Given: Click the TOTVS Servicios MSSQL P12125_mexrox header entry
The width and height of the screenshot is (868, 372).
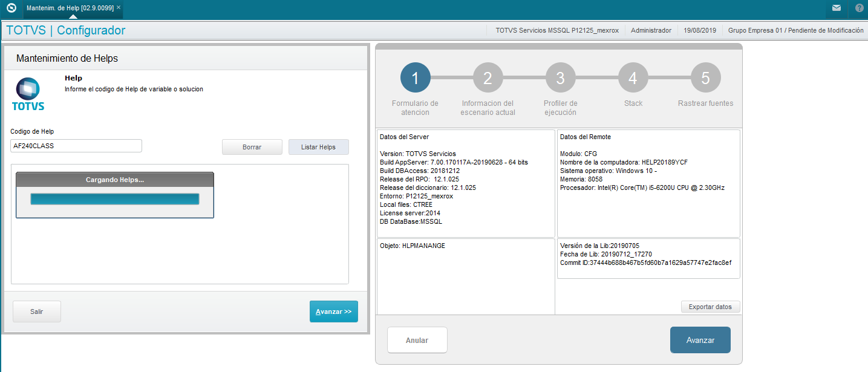Looking at the screenshot, I should tap(557, 30).
